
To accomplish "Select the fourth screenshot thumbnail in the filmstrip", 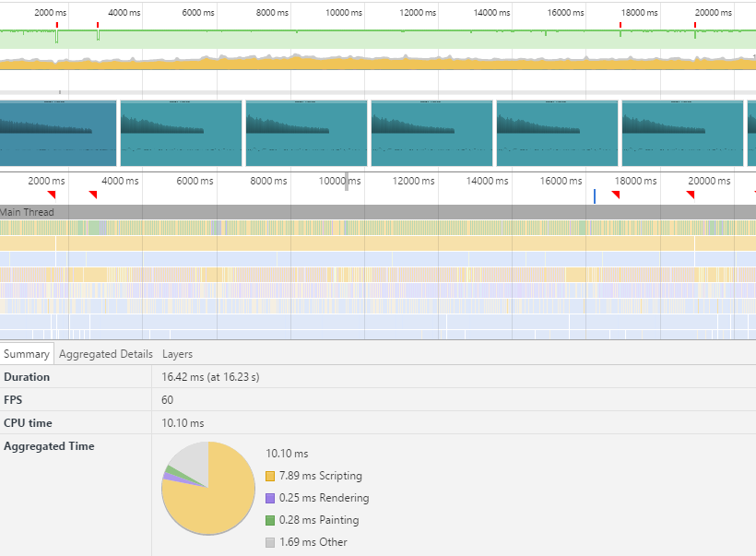I will point(431,133).
